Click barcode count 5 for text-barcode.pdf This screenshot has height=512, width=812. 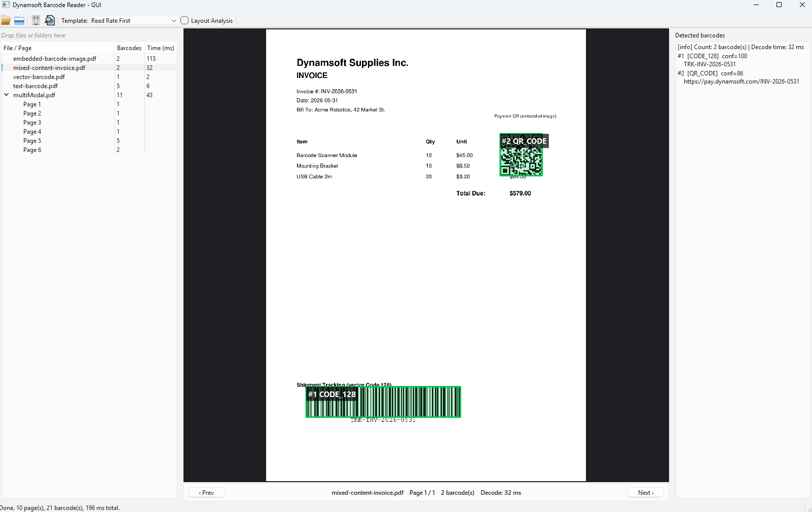click(x=118, y=86)
